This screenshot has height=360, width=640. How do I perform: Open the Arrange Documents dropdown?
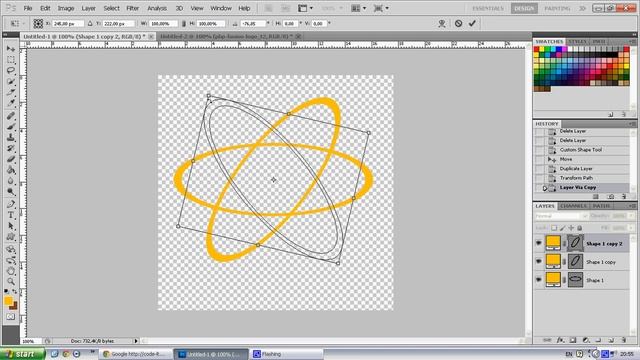[x=358, y=8]
